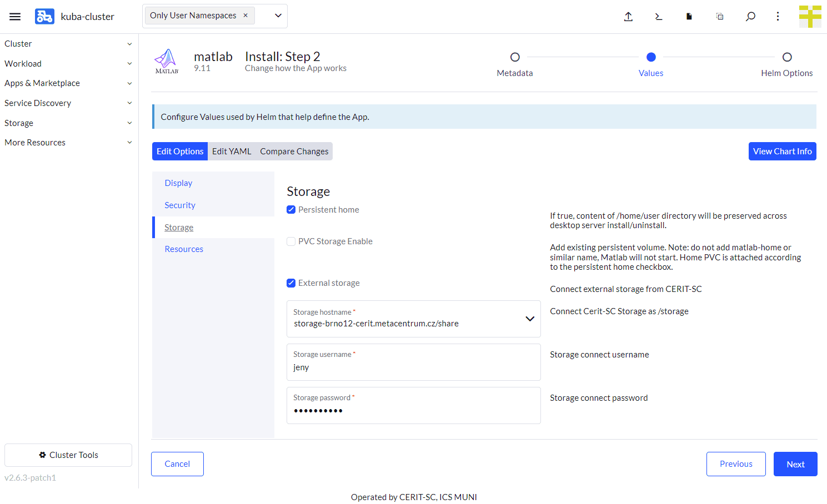Open the header three-dot menu

778,17
